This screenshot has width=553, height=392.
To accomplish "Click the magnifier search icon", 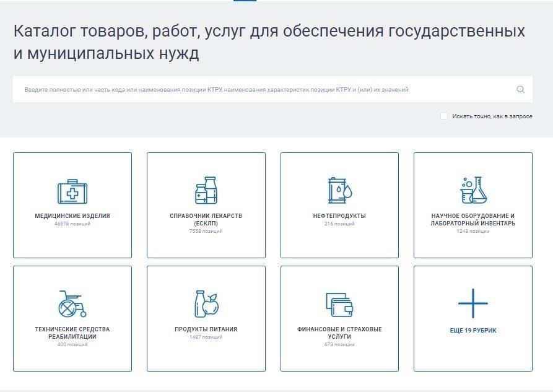I will click(x=521, y=89).
